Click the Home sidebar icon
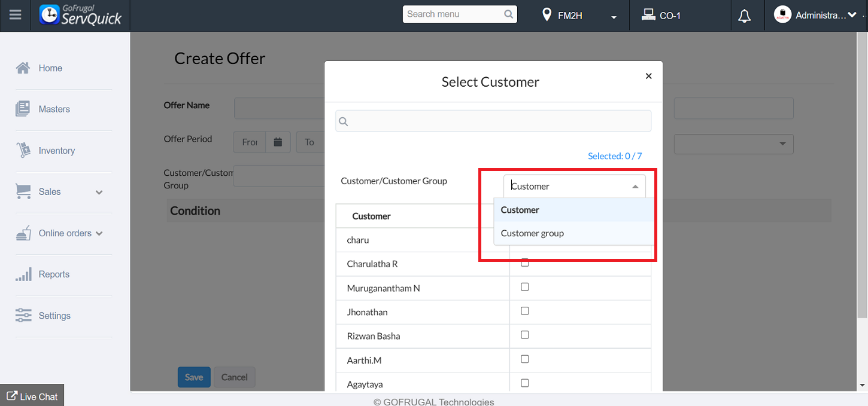 [x=23, y=68]
